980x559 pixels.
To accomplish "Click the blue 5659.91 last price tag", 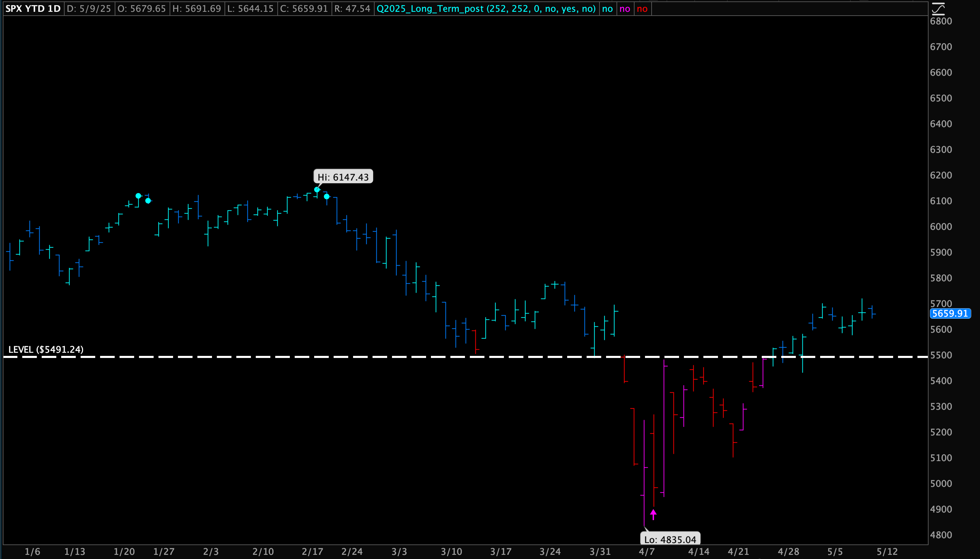I will tap(950, 313).
